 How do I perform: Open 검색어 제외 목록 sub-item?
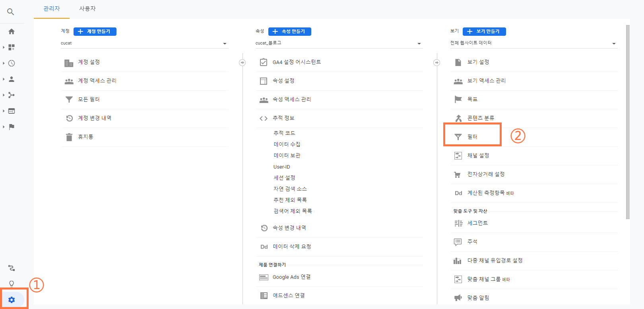pos(293,211)
